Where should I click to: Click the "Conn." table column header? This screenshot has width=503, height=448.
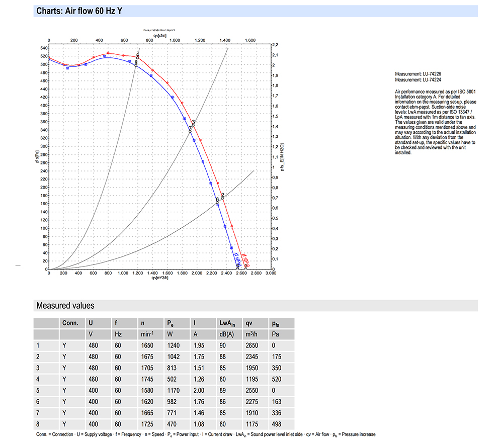70,323
